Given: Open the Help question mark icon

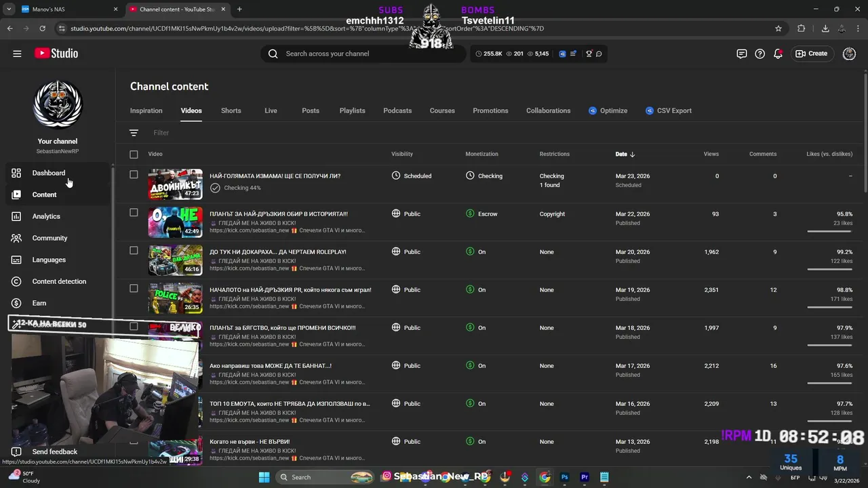Looking at the screenshot, I should (x=760, y=54).
